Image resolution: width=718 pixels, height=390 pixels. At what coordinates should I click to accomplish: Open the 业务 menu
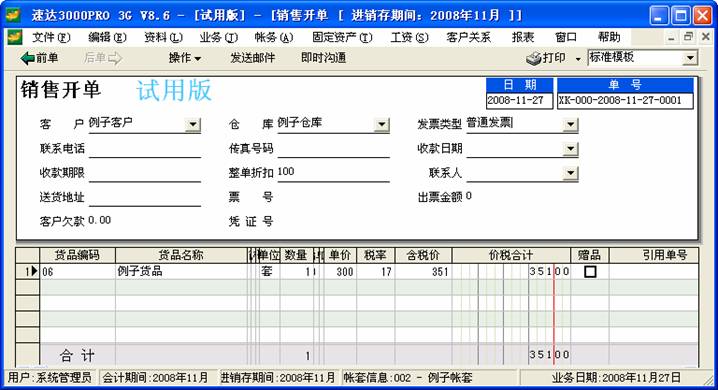pos(219,37)
